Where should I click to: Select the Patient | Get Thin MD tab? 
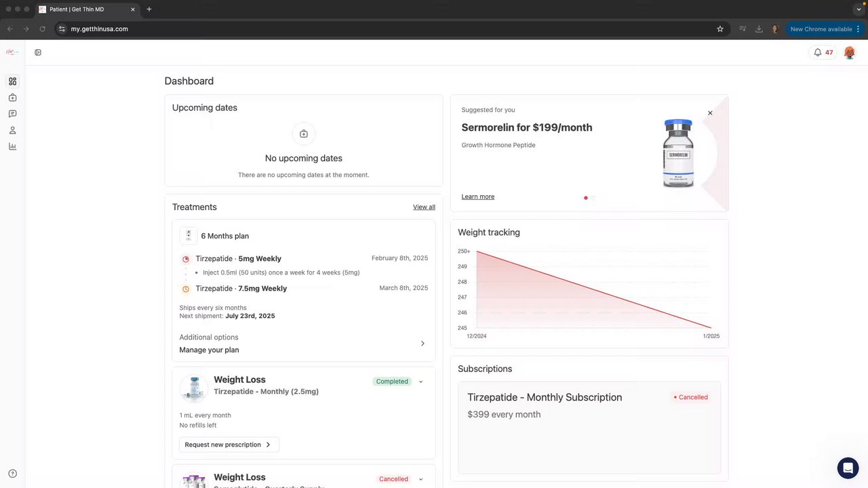[88, 9]
